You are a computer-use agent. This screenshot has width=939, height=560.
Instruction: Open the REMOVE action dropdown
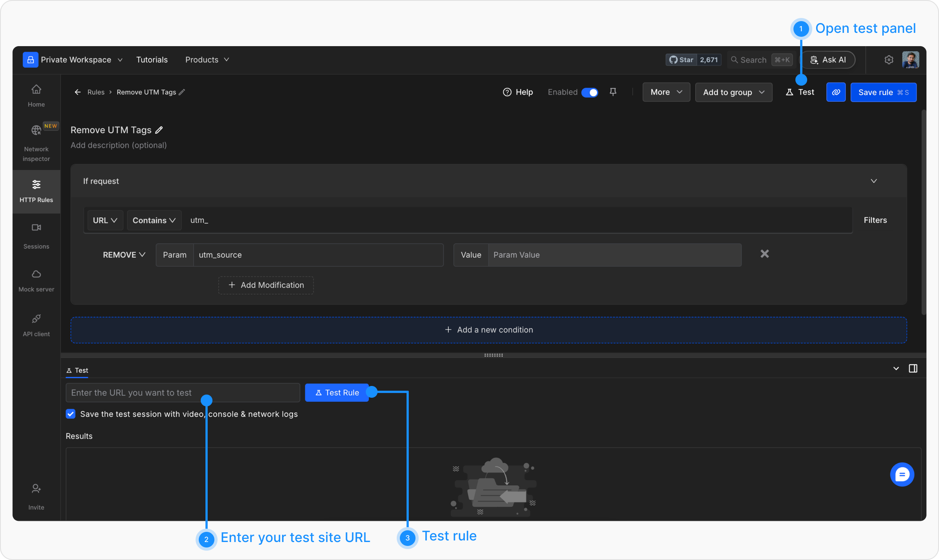click(124, 255)
